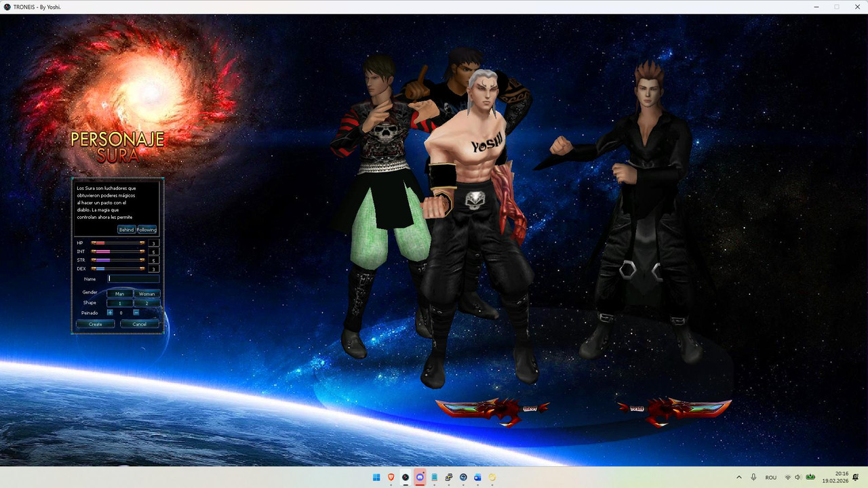868x488 pixels.
Task: Decrease Peinado with the minus button
Action: (136, 312)
